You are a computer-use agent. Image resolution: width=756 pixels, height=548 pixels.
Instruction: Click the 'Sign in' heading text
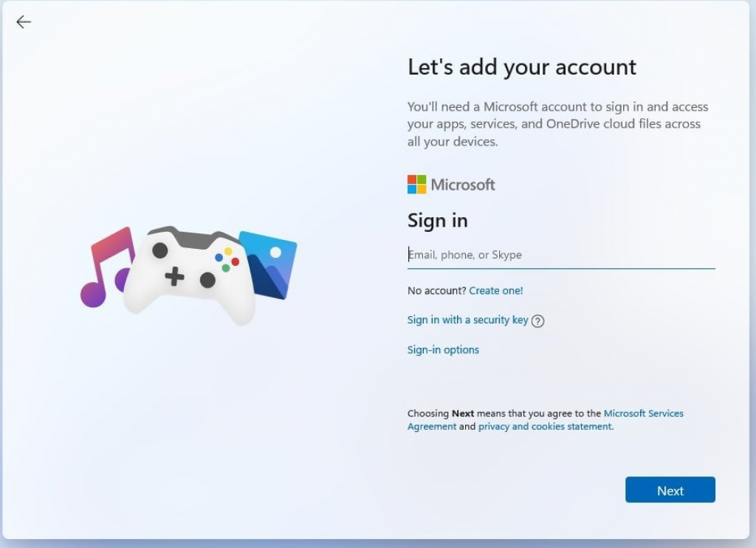437,221
